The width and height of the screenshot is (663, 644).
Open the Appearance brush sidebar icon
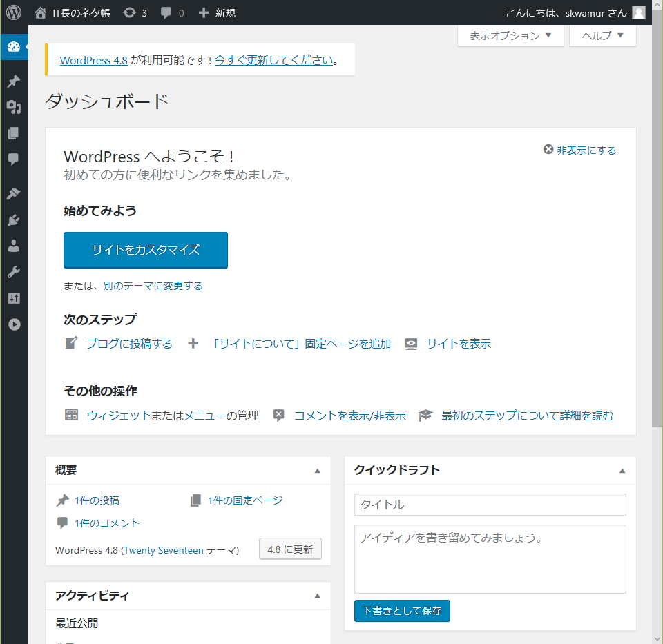coord(14,193)
